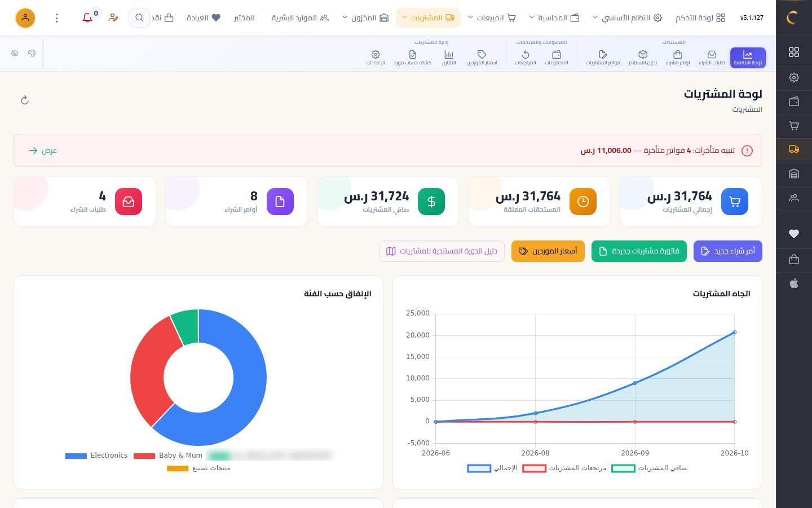The image size is (812, 508).
Task: Open the user account avatar
Action: click(x=25, y=18)
